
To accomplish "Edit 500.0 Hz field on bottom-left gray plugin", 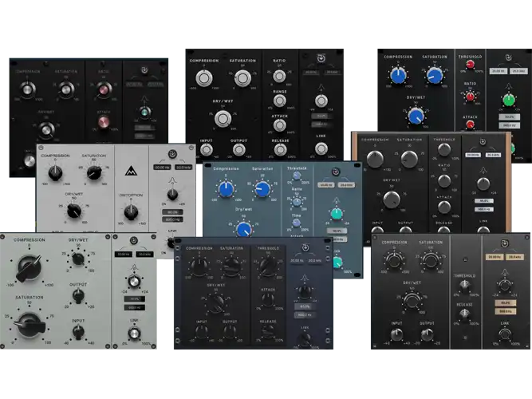I will click(134, 308).
